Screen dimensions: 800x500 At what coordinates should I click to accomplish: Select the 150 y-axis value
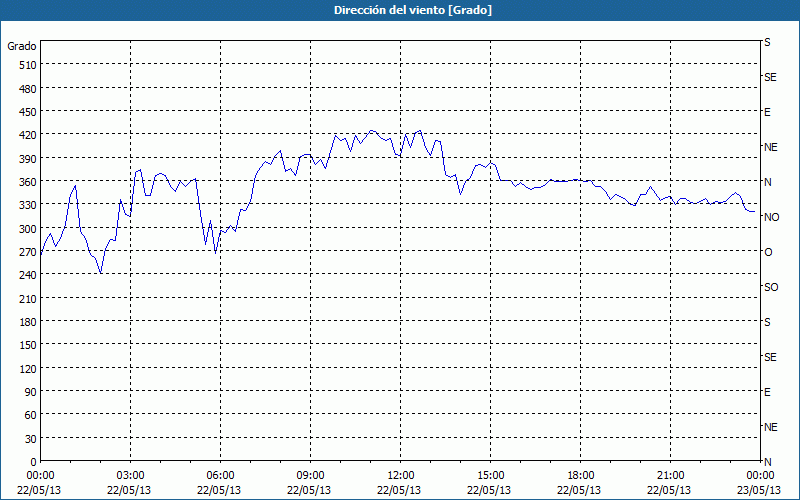[x=29, y=345]
